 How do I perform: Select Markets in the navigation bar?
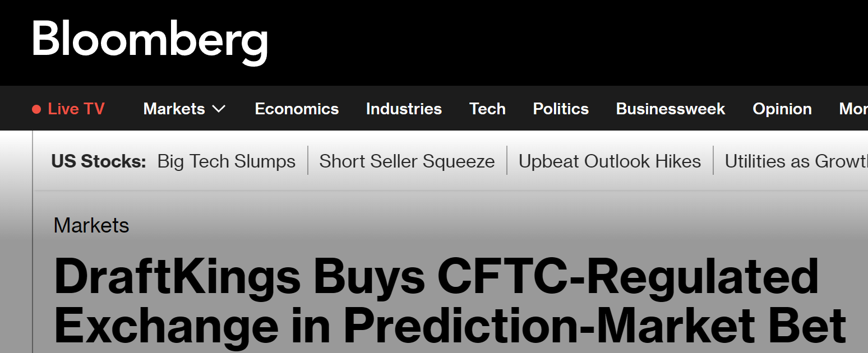[x=174, y=109]
